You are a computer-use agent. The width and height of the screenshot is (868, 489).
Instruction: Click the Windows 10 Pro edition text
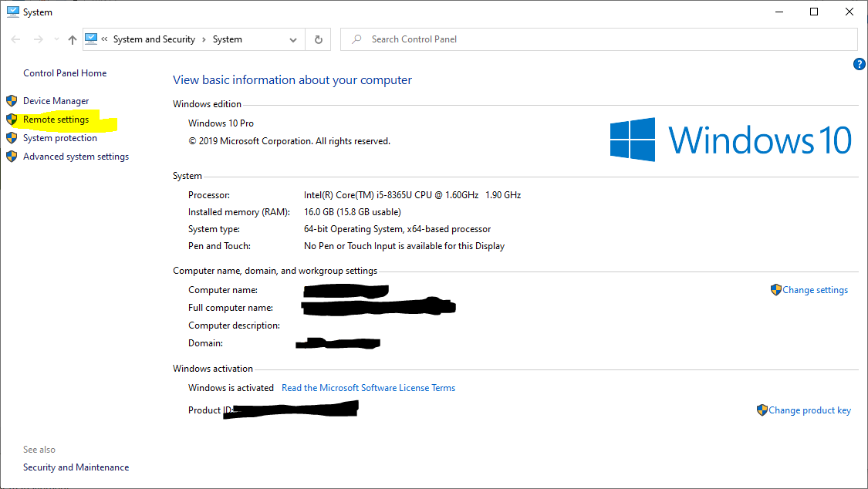[x=221, y=123]
